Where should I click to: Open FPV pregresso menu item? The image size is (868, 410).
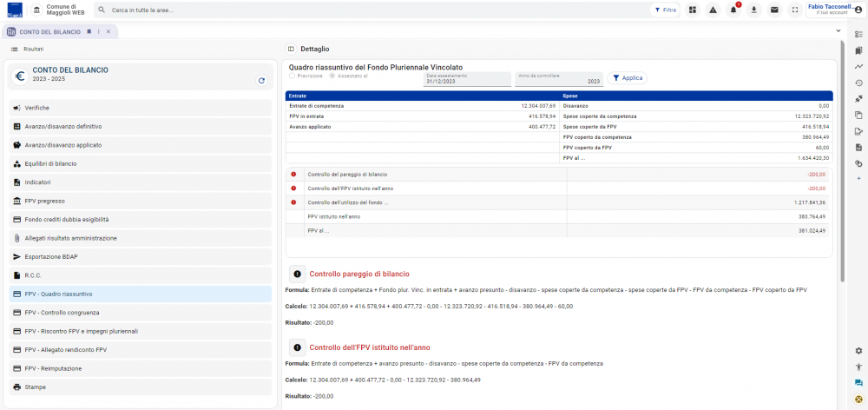pos(140,201)
